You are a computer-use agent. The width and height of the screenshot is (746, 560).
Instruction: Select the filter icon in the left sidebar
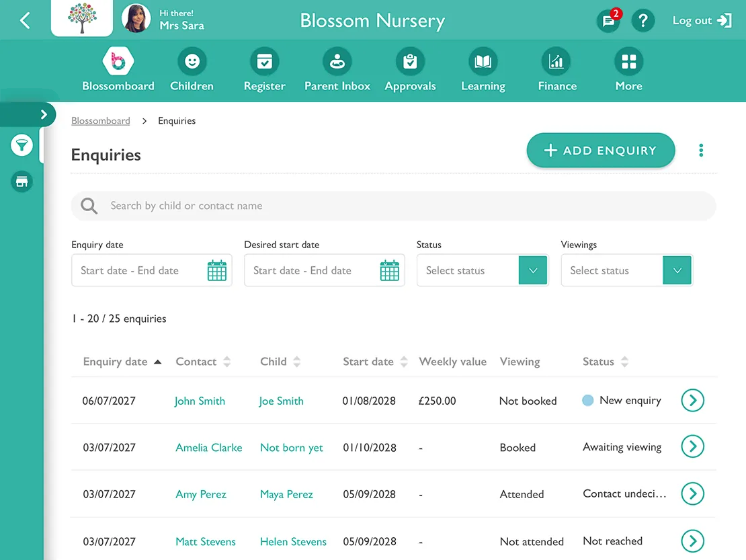pyautogui.click(x=21, y=145)
